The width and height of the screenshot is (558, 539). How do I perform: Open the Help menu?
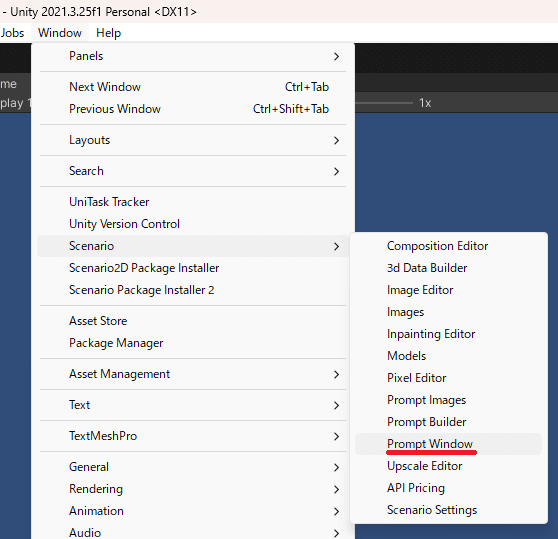109,33
